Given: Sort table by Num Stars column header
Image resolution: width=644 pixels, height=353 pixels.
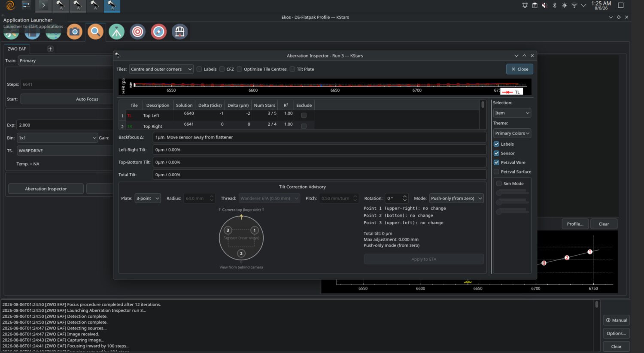Looking at the screenshot, I should coord(264,106).
